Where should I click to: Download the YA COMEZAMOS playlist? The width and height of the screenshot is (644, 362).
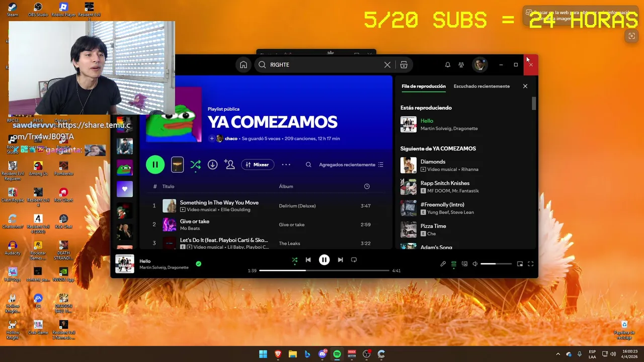212,164
